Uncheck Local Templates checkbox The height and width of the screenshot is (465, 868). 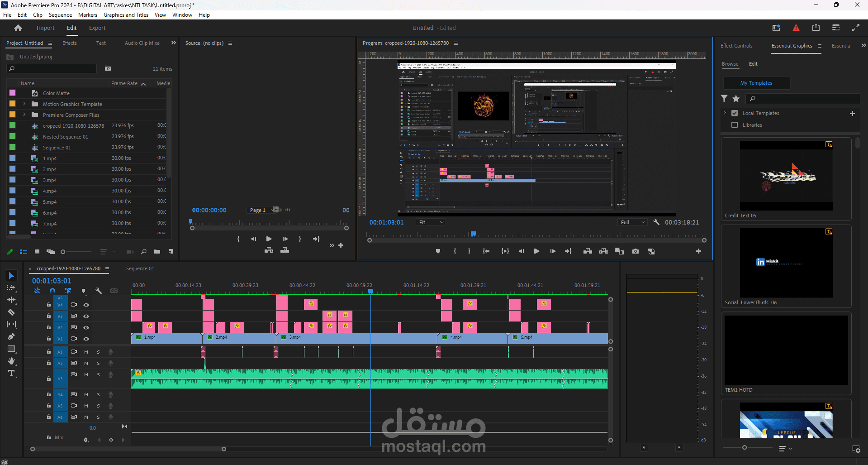[x=735, y=113]
